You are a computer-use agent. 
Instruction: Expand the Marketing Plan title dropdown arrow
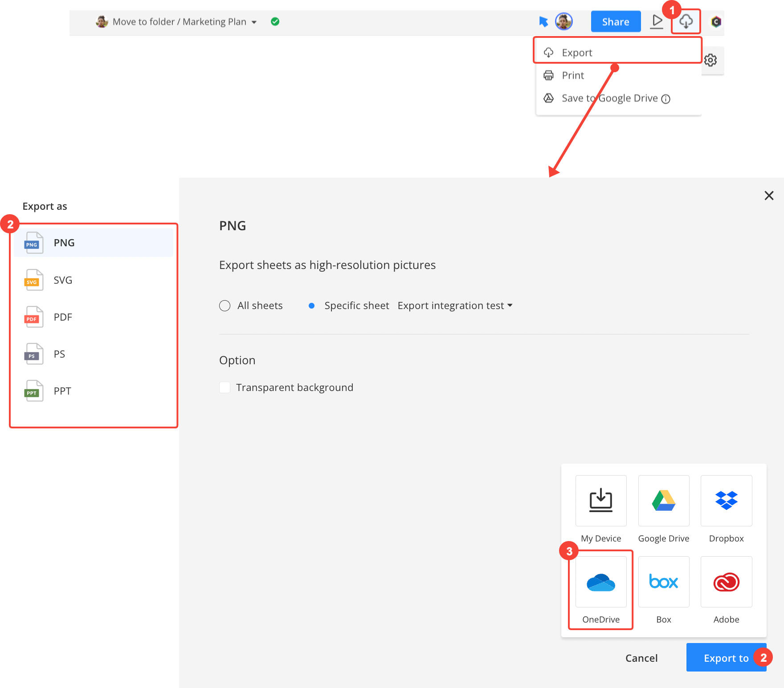tap(254, 22)
